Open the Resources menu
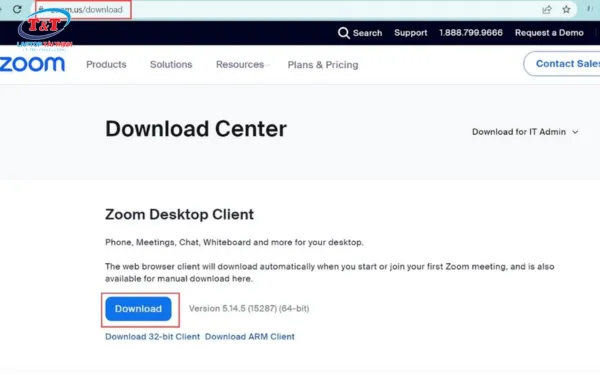The width and height of the screenshot is (600, 375). pos(240,65)
